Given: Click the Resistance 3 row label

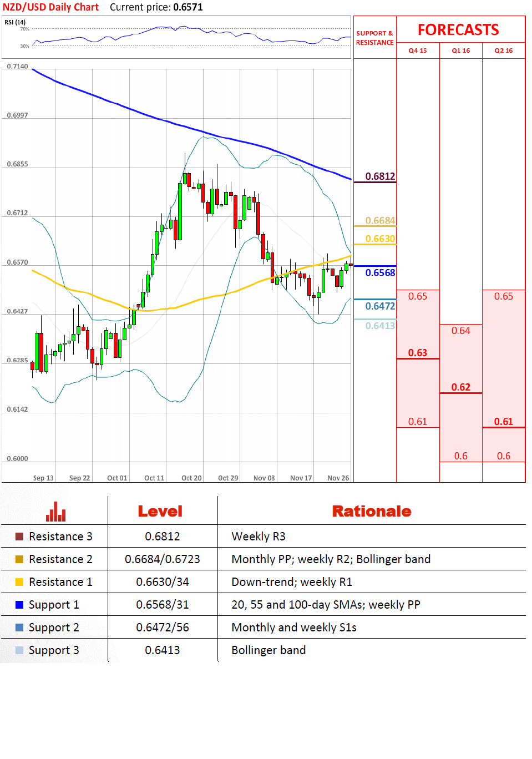Looking at the screenshot, I should [x=60, y=537].
